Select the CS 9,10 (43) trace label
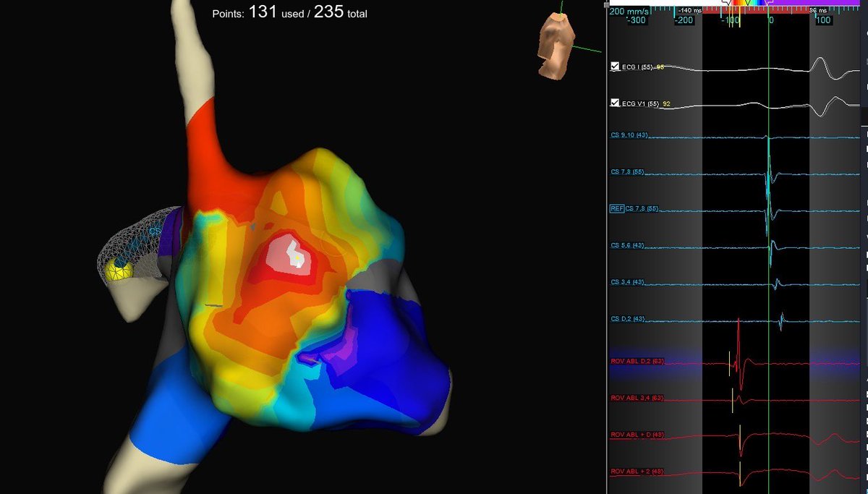This screenshot has width=868, height=494. (629, 135)
